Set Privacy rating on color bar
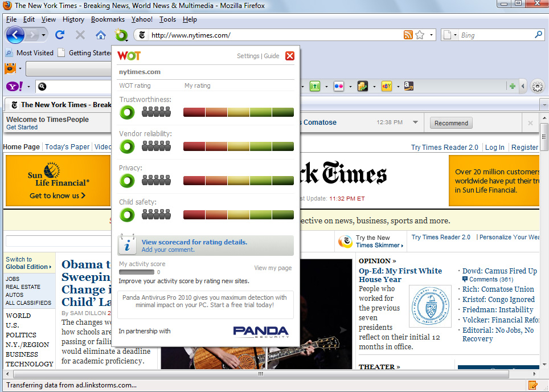This screenshot has width=549, height=392. pyautogui.click(x=239, y=181)
